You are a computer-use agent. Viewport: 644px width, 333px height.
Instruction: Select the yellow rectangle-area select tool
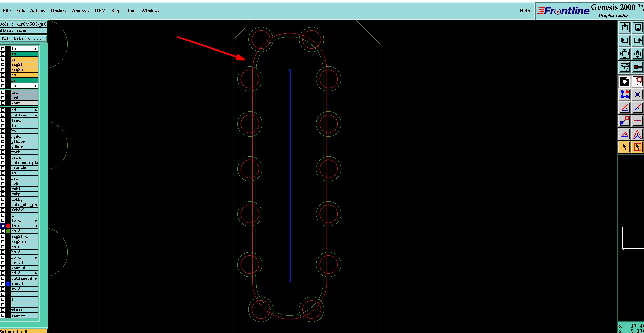coord(637,147)
